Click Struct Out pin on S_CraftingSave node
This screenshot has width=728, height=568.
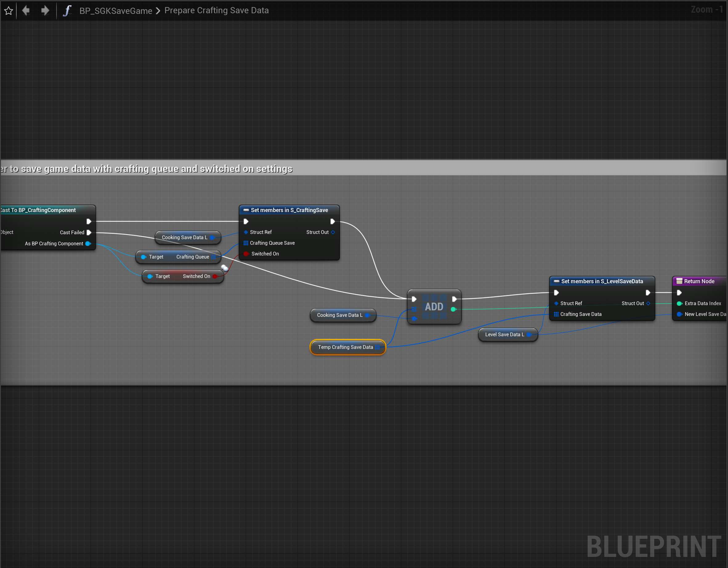(333, 232)
